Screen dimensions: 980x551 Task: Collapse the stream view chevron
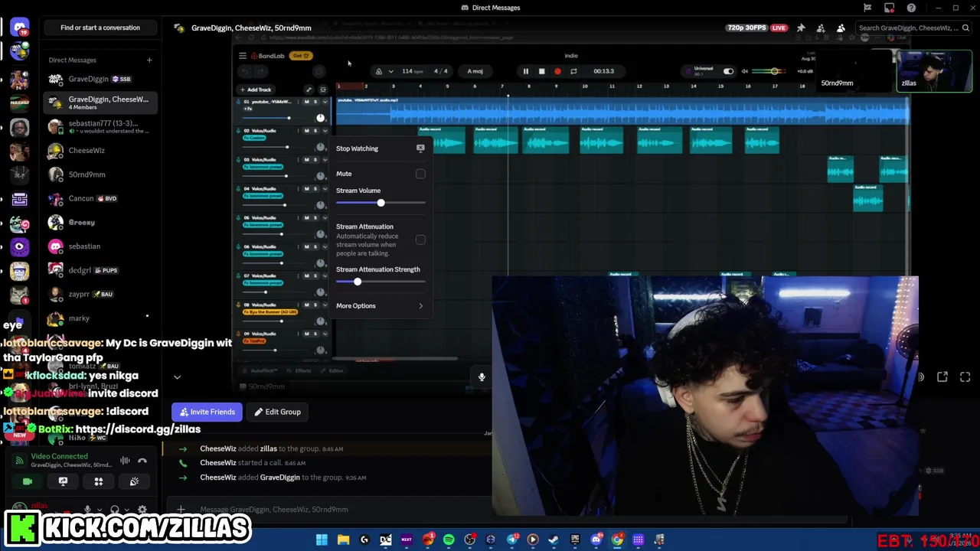(177, 377)
